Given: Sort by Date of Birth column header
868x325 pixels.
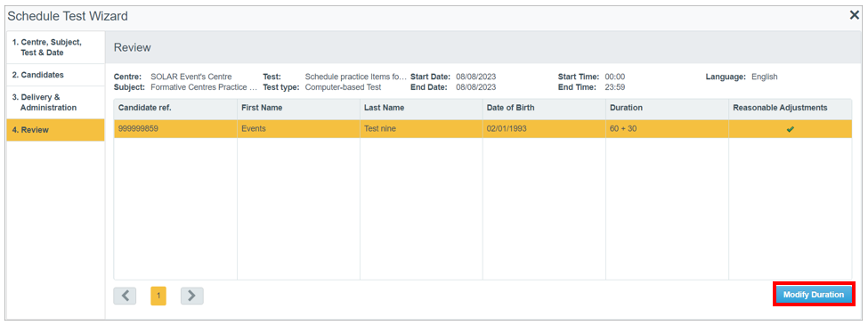Looking at the screenshot, I should 544,108.
